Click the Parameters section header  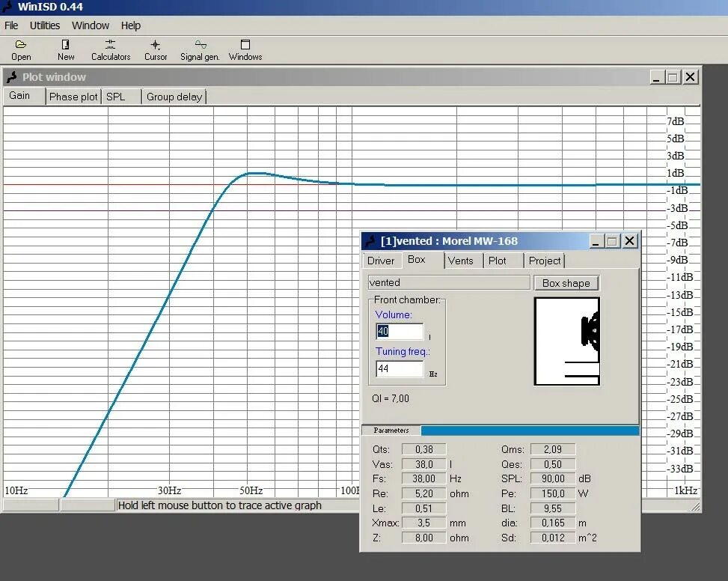391,431
